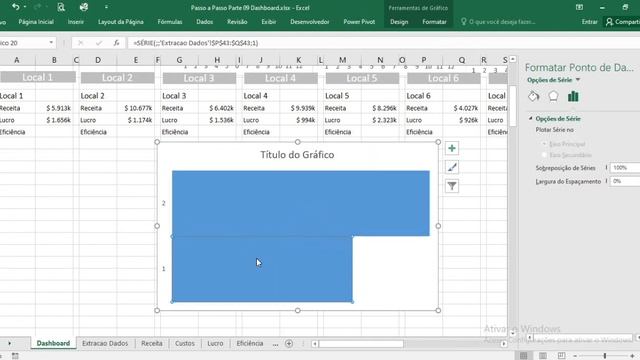Click the Entrar sign-in link

pos(589,22)
